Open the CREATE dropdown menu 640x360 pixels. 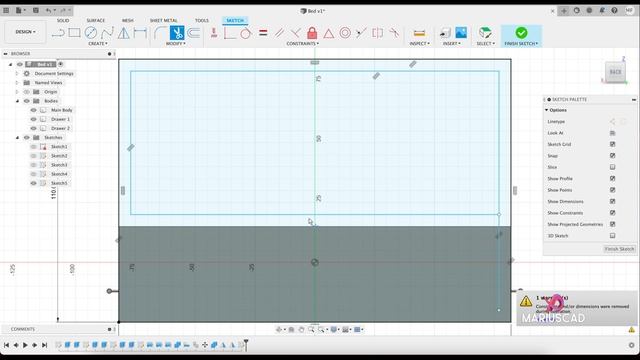98,44
